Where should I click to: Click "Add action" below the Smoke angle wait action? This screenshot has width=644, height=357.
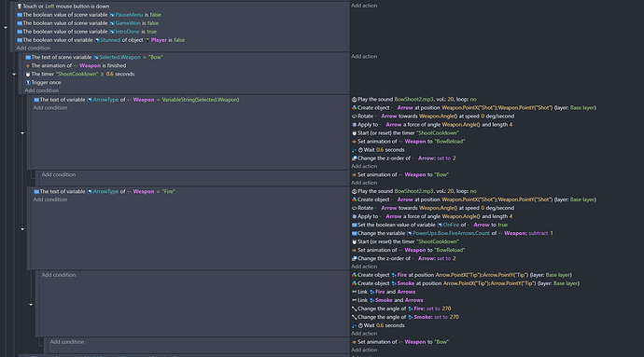point(364,333)
